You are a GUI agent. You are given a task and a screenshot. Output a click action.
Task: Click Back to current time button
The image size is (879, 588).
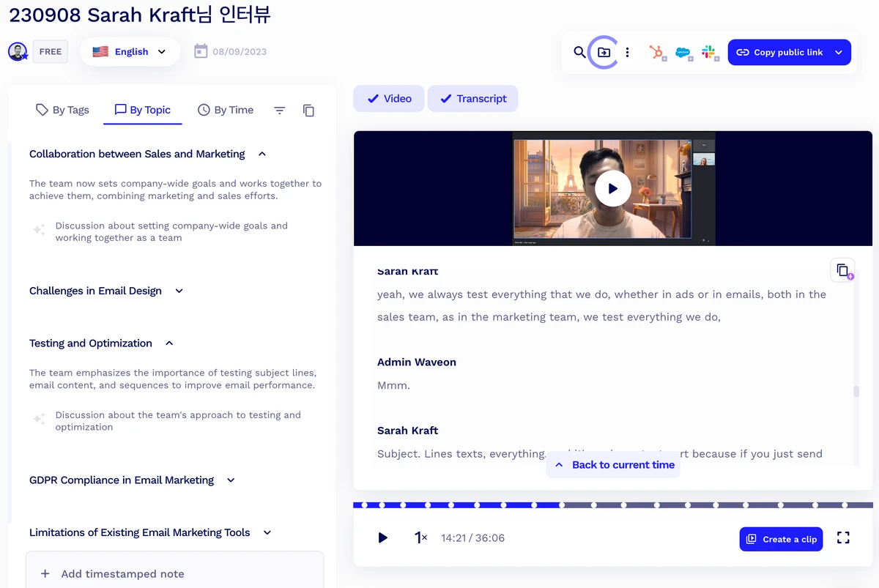613,465
